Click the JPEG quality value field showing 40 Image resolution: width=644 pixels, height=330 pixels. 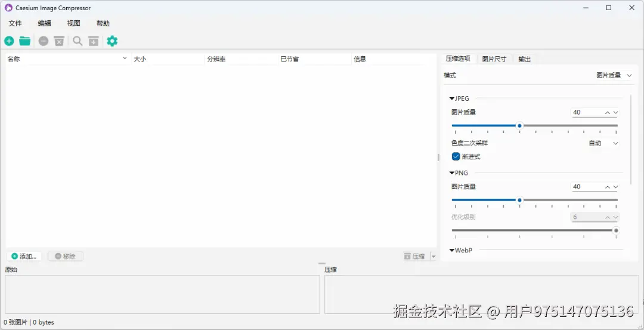click(587, 113)
